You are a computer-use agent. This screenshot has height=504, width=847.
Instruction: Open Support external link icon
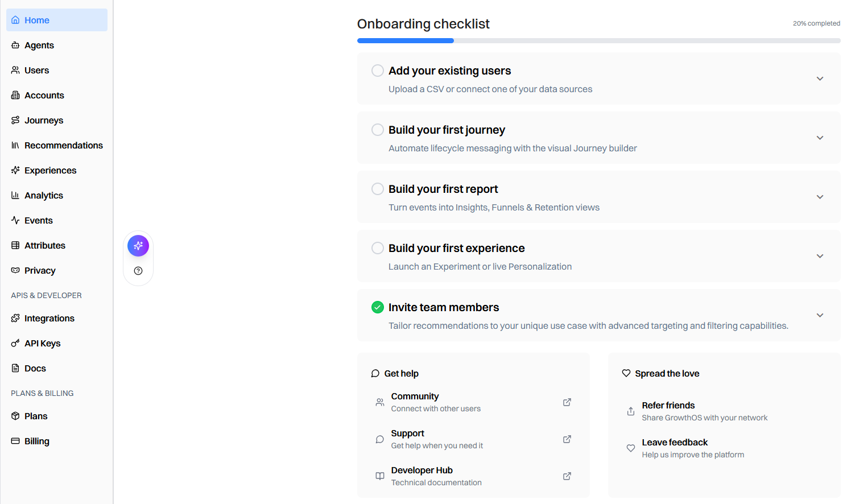tap(567, 439)
